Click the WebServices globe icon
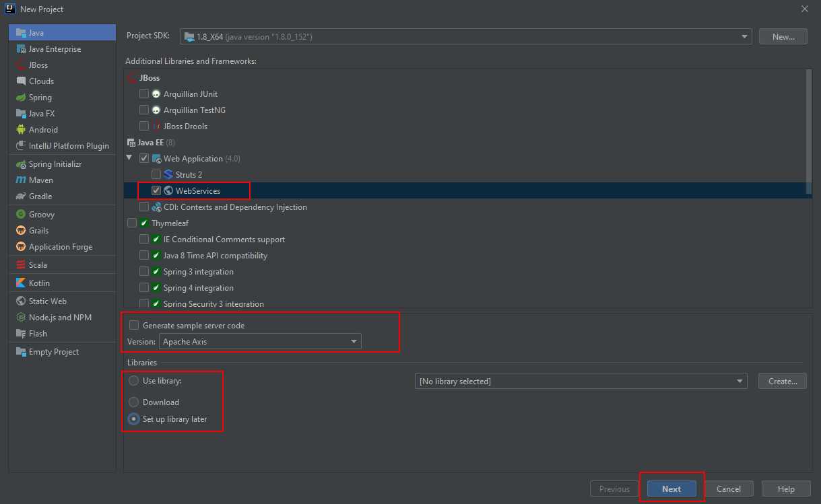This screenshot has width=821, height=504. coord(168,190)
